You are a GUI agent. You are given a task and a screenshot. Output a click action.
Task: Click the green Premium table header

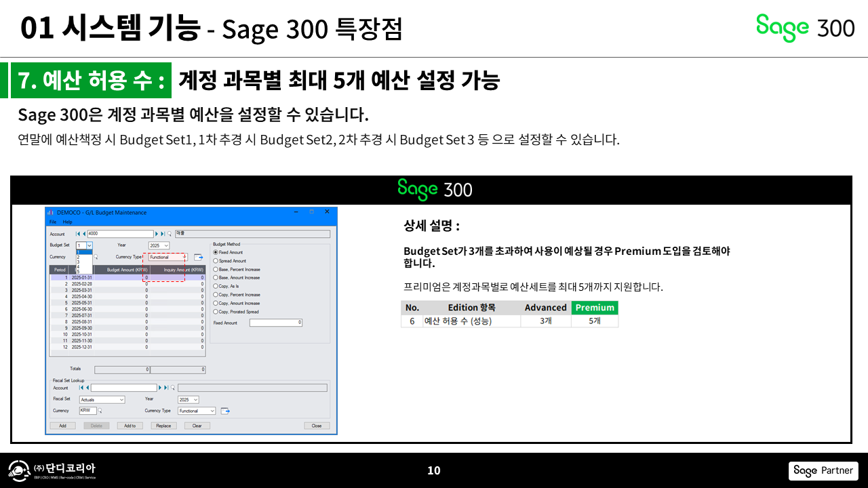595,308
